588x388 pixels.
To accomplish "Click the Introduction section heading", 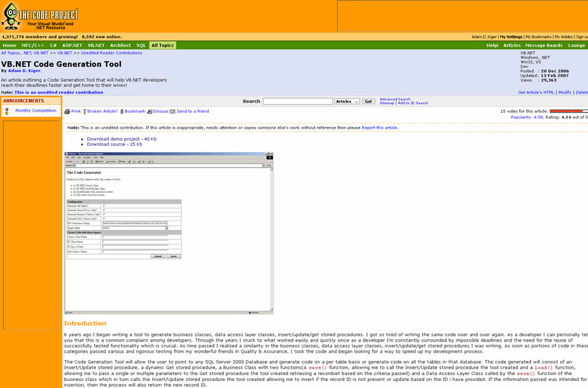I will (x=85, y=323).
